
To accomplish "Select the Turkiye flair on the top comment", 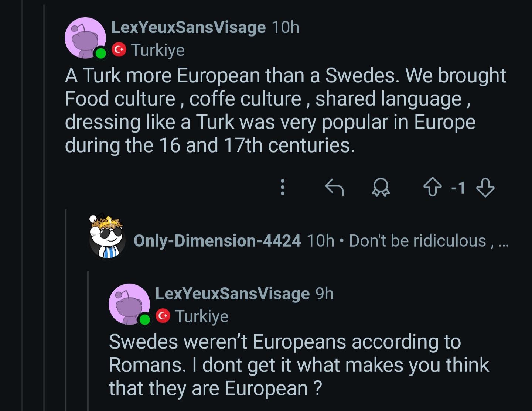I will [158, 50].
